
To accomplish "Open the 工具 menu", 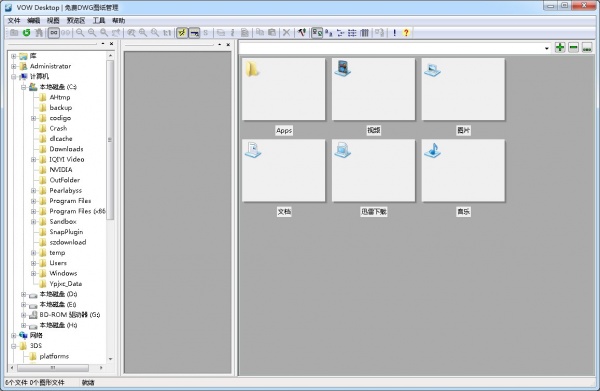I will (99, 20).
